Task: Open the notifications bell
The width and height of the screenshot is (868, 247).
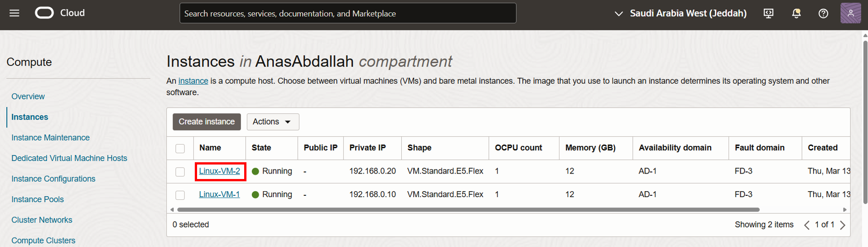Action: click(x=796, y=13)
